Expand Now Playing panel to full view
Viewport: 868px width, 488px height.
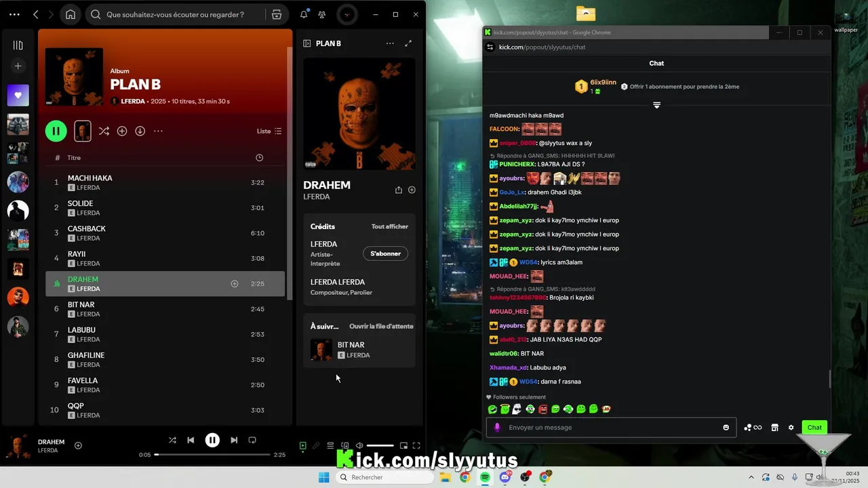coord(408,43)
